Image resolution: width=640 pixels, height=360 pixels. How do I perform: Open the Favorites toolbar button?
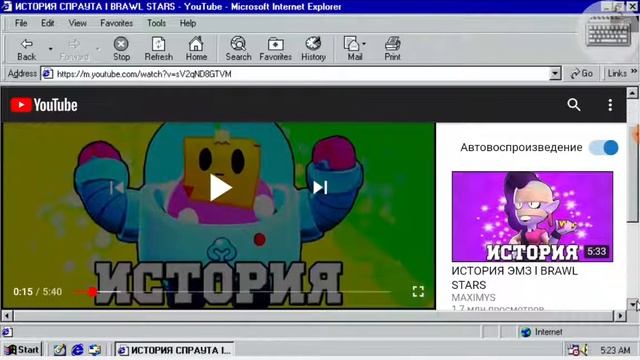click(x=276, y=49)
